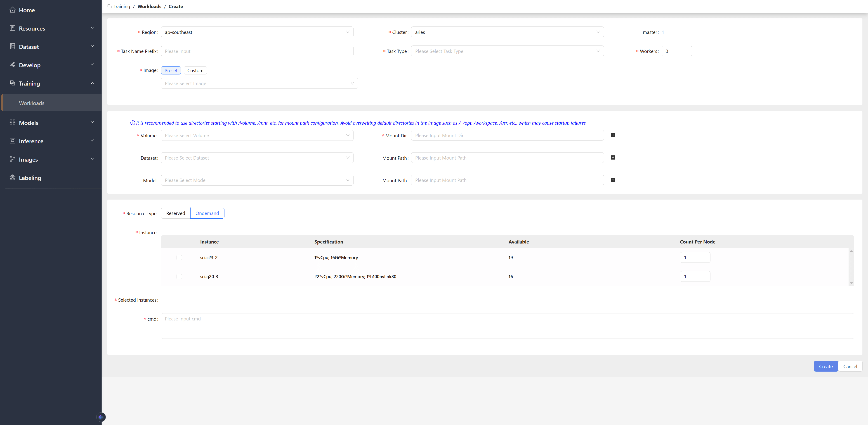The width and height of the screenshot is (868, 425).
Task: Expand the Inference menu chevron
Action: pos(92,141)
